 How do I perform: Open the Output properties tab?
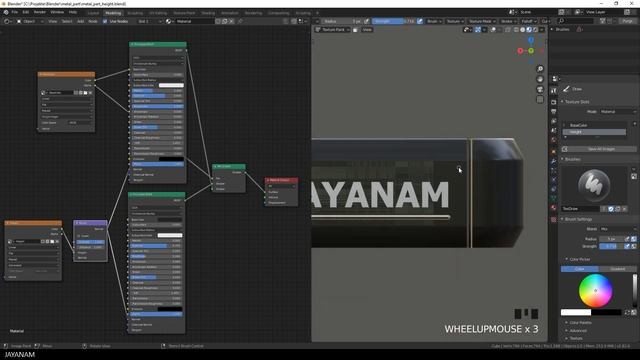[x=553, y=111]
